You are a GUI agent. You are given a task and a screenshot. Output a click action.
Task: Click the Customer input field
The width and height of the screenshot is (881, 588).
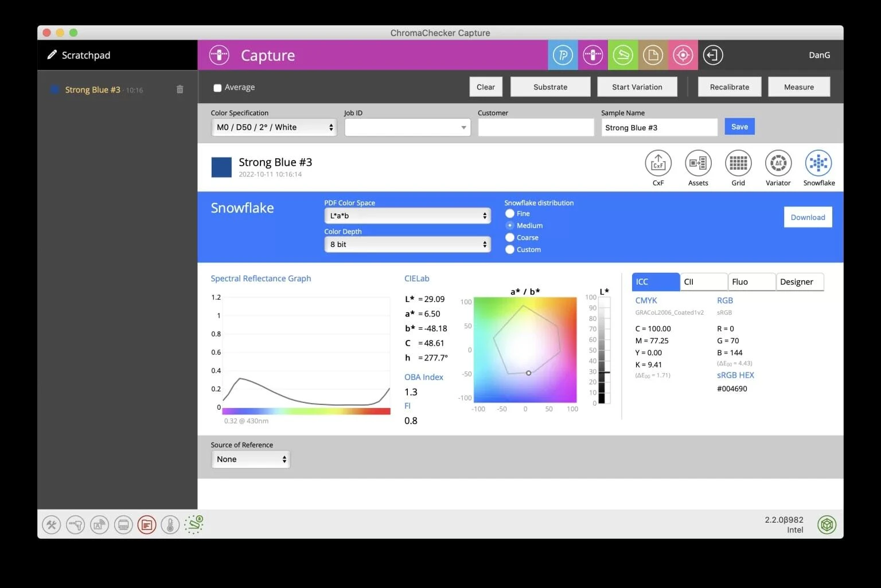point(536,127)
